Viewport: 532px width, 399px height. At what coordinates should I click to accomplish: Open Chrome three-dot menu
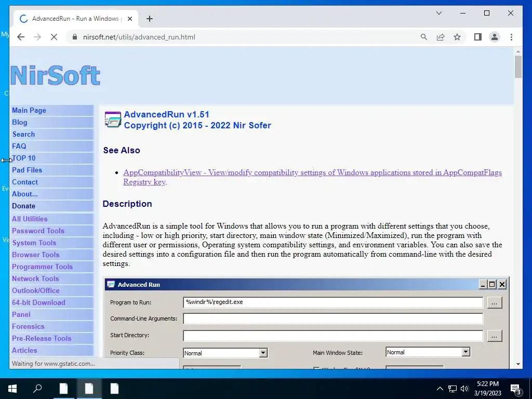[511, 37]
